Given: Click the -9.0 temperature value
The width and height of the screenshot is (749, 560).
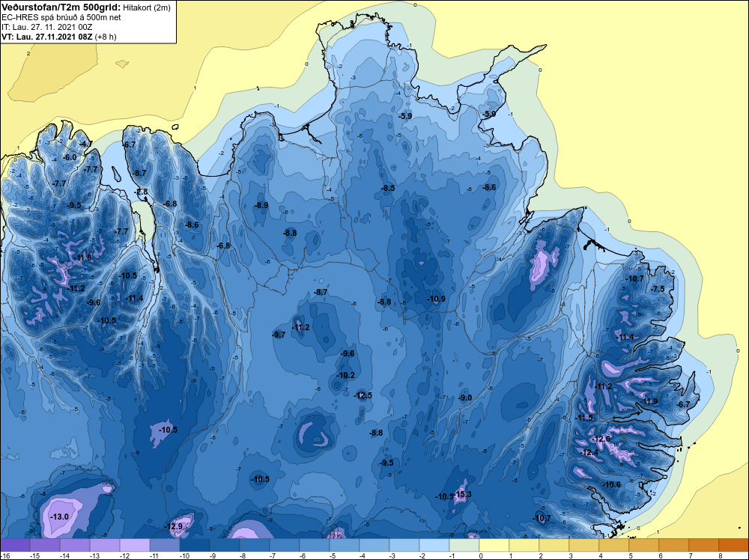Looking at the screenshot, I should pyautogui.click(x=465, y=398).
